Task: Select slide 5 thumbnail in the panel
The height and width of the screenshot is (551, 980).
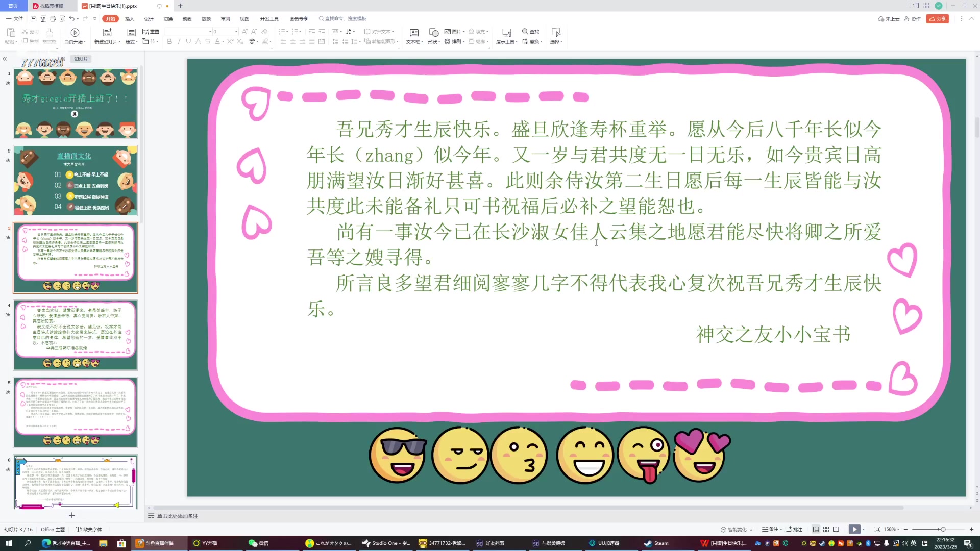Action: [75, 412]
